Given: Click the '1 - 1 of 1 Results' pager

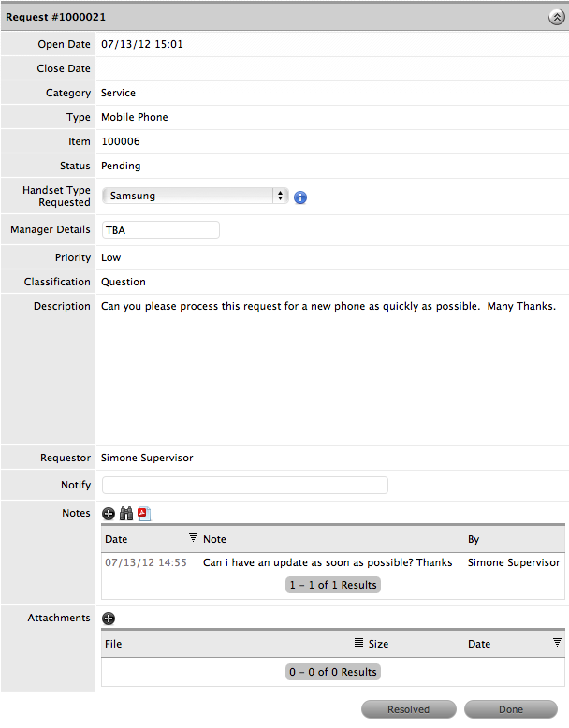Looking at the screenshot, I should point(333,585).
